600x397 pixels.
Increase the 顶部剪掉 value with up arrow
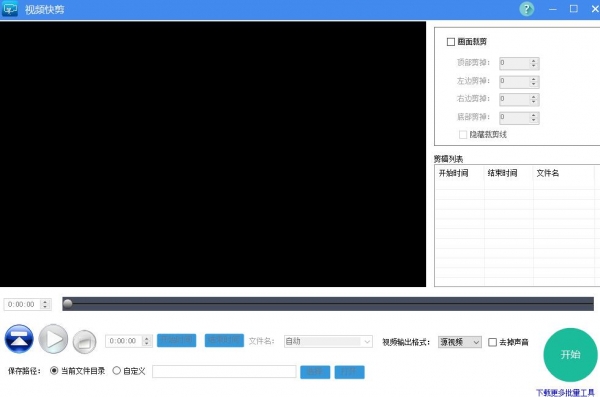pyautogui.click(x=534, y=60)
